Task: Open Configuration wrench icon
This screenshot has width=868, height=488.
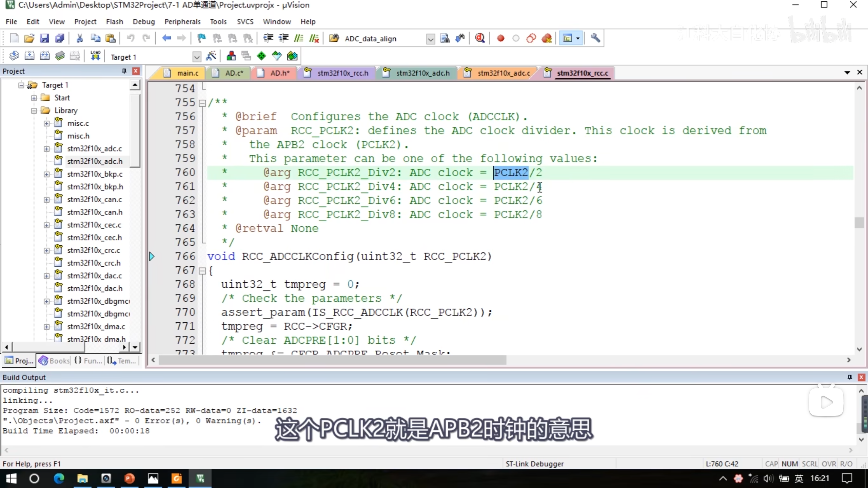Action: 595,38
